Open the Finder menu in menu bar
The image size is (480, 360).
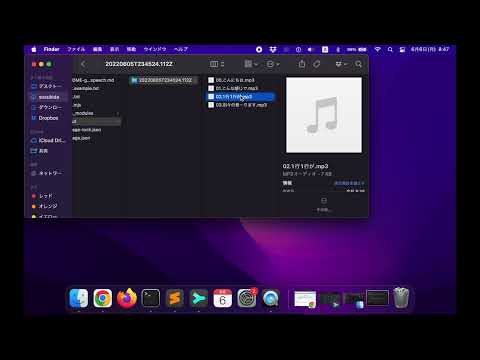(x=51, y=49)
